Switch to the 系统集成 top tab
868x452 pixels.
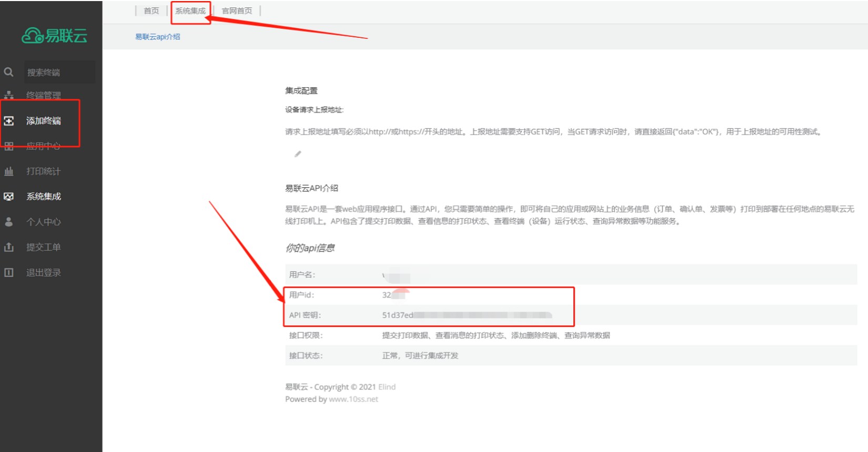click(x=190, y=11)
